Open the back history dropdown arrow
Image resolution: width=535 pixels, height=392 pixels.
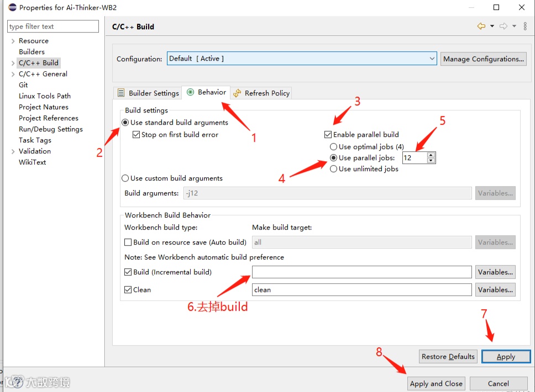tap(492, 27)
